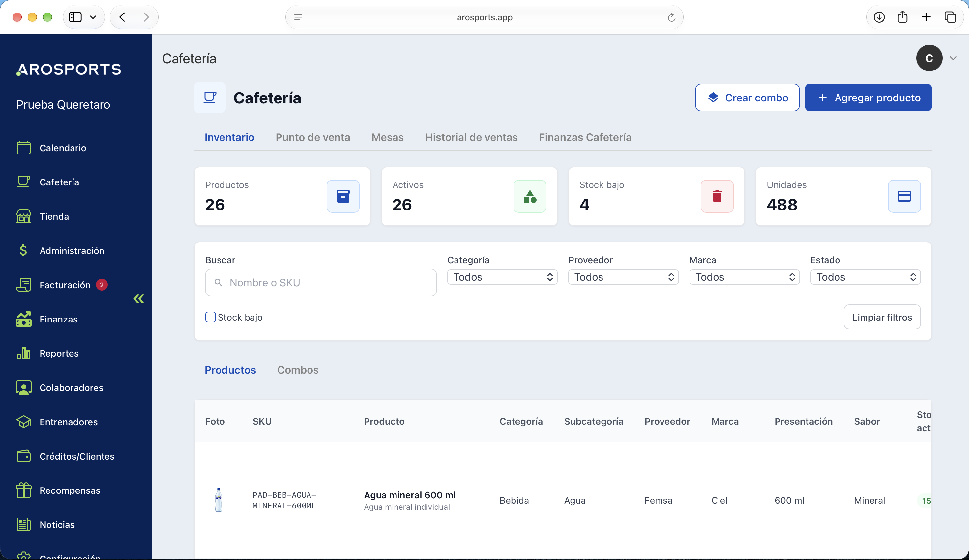The width and height of the screenshot is (969, 560).
Task: Click the Stock bajo trash icon
Action: pos(717,196)
